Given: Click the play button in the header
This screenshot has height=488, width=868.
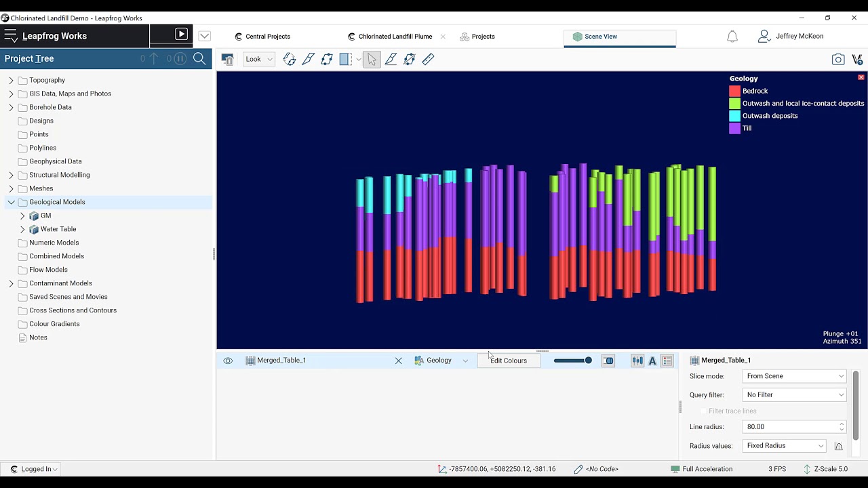Looking at the screenshot, I should click(x=181, y=34).
